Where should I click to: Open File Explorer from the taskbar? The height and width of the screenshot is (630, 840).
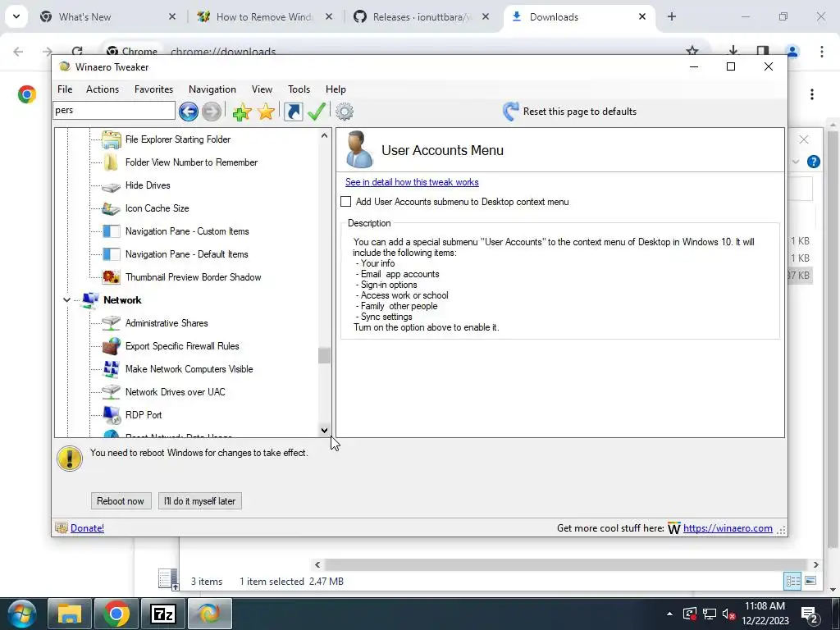point(70,614)
